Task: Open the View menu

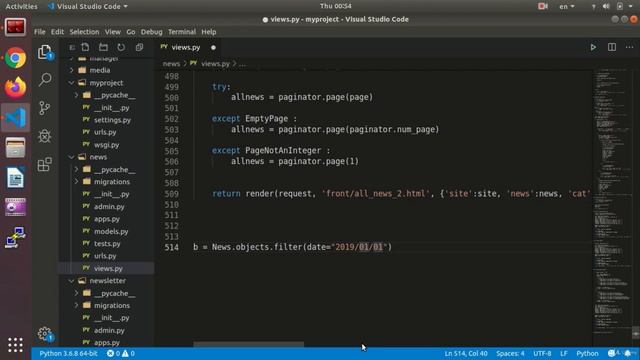Action: click(113, 32)
